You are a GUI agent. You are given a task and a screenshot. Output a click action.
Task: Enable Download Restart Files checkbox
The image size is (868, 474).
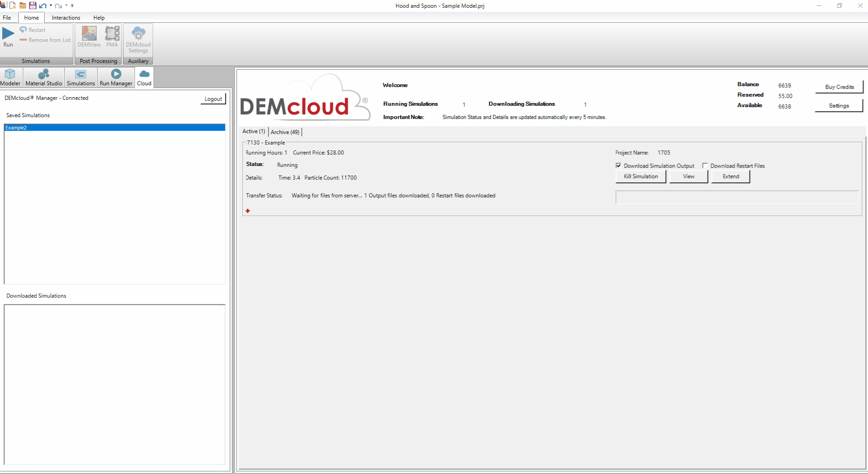(705, 165)
